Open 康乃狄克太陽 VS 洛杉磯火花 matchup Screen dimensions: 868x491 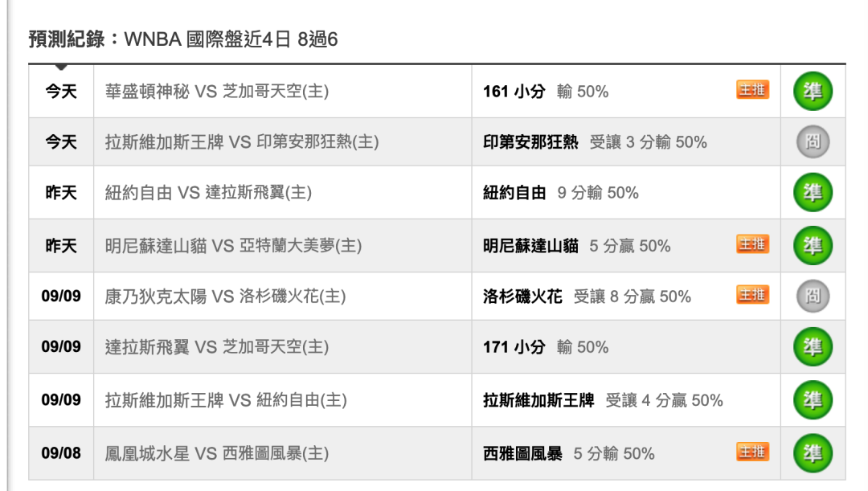225,297
